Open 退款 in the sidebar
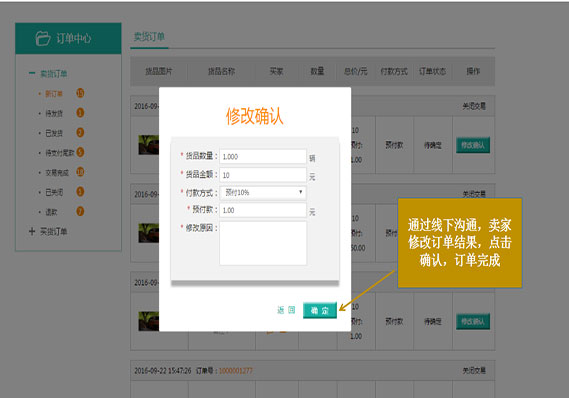Screen dimensions: 569x398 (51, 212)
